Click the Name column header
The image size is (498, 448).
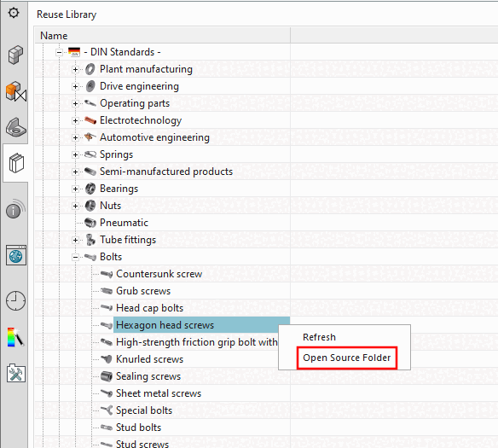click(162, 36)
